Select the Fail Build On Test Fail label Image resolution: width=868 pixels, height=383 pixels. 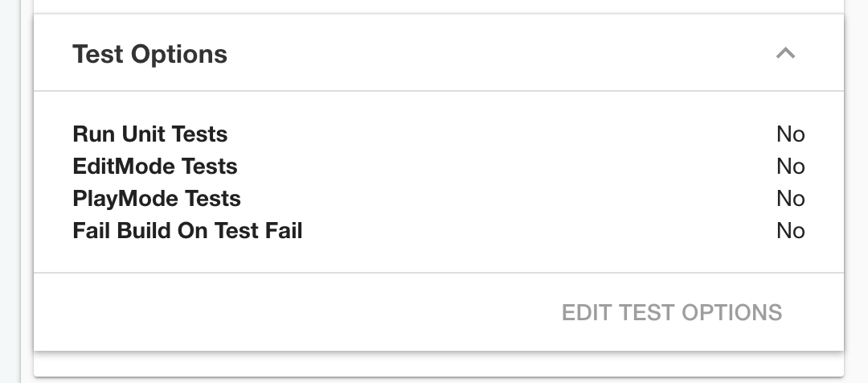pos(187,231)
